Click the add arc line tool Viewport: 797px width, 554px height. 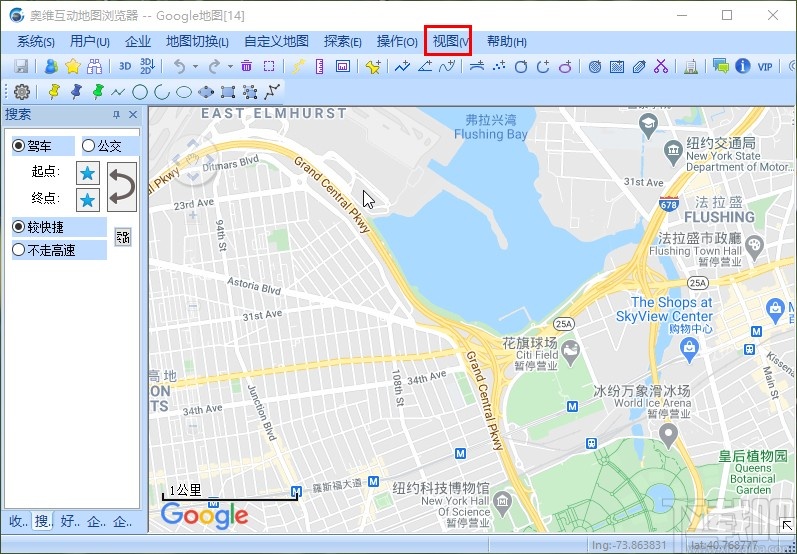(477, 66)
